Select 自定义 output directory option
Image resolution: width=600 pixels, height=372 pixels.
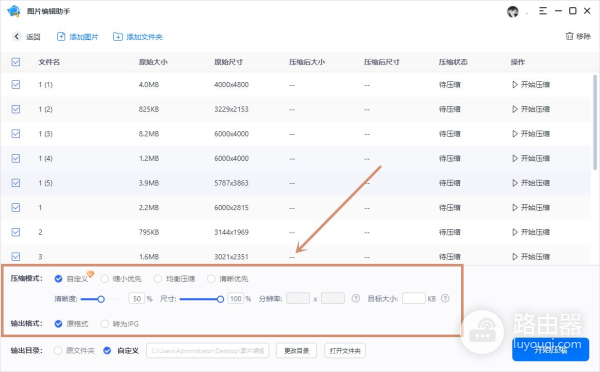click(107, 351)
